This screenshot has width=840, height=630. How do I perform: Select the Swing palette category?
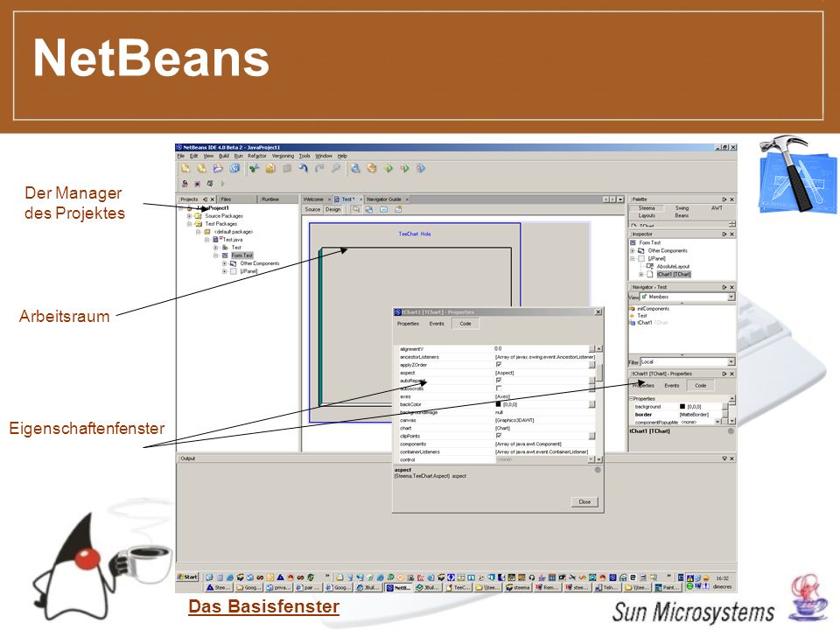[x=682, y=208]
